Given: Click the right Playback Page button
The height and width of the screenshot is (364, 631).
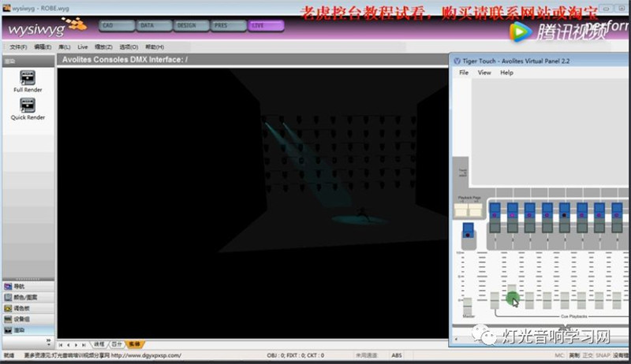Looking at the screenshot, I should point(476,210).
